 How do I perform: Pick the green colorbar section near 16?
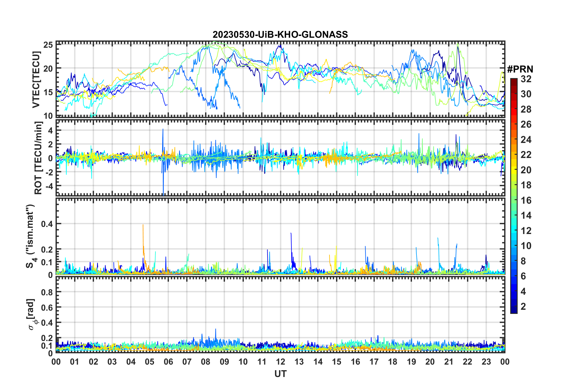(514, 200)
